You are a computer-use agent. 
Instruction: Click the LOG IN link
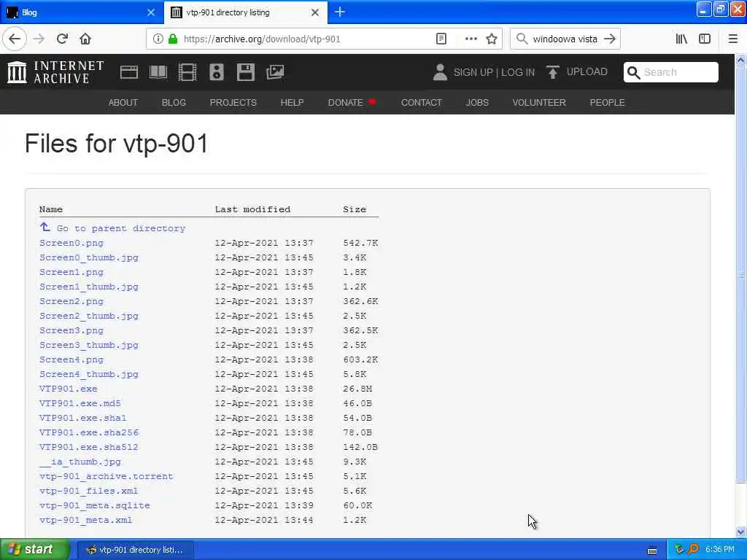pyautogui.click(x=518, y=72)
